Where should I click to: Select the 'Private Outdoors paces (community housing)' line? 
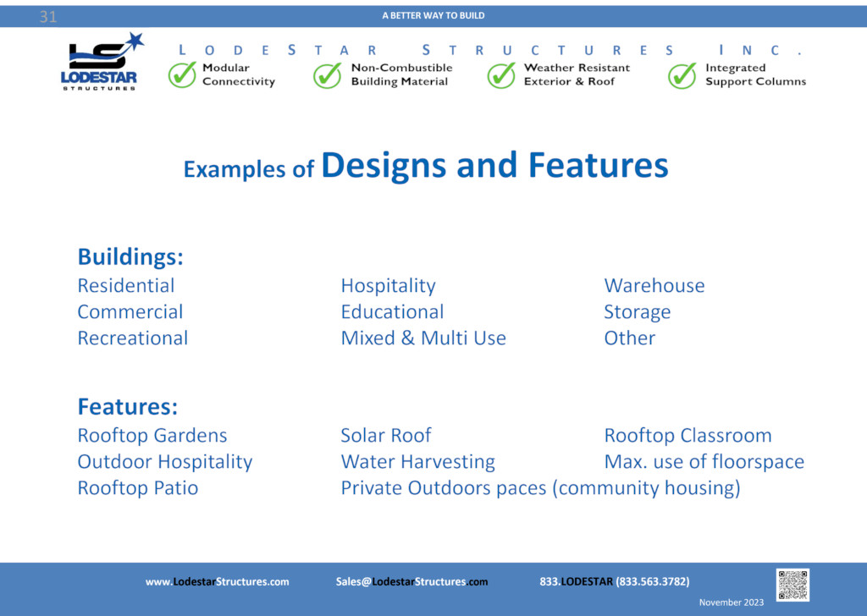(x=541, y=489)
